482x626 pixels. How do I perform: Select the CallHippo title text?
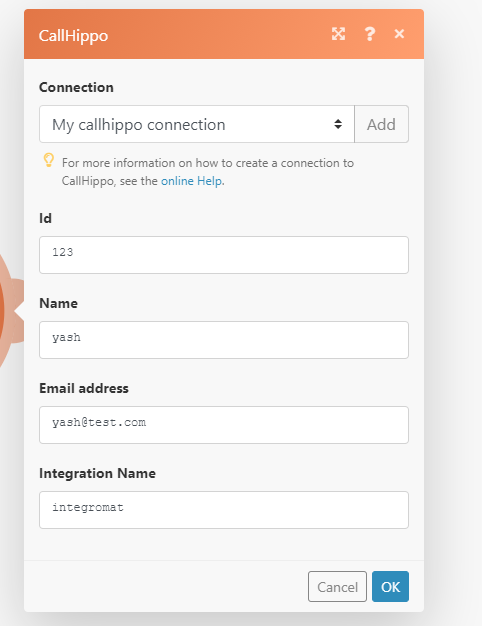pos(73,36)
